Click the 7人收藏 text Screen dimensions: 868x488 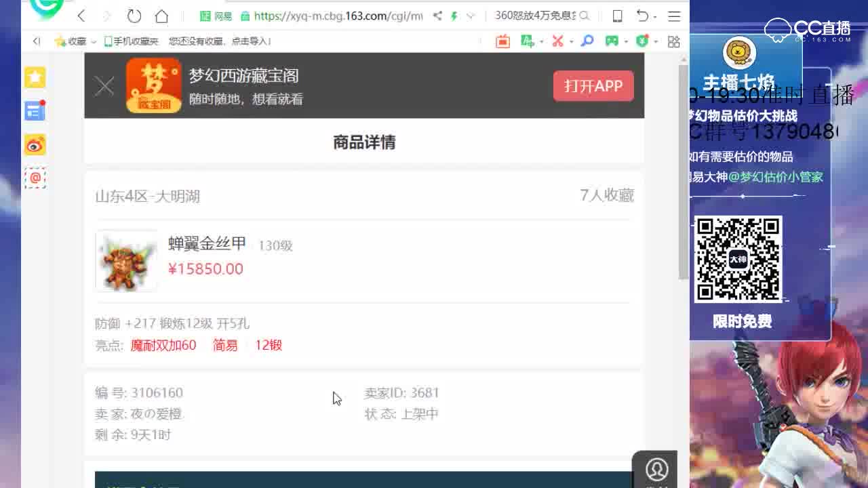click(607, 195)
